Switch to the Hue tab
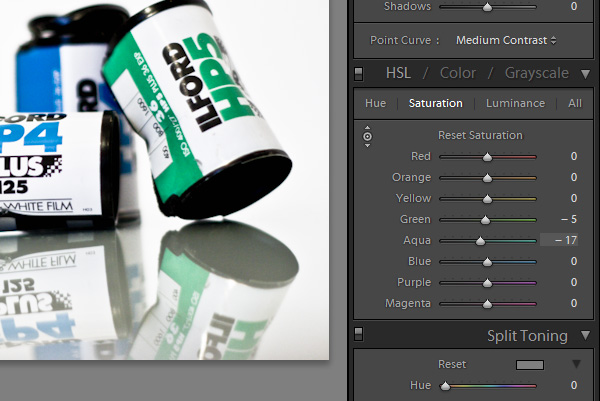Screen dimensions: 600x401 click(375, 103)
